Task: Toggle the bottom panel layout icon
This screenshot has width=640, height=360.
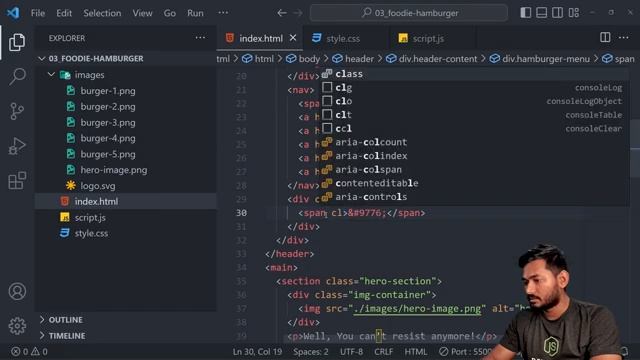Action: 542,13
